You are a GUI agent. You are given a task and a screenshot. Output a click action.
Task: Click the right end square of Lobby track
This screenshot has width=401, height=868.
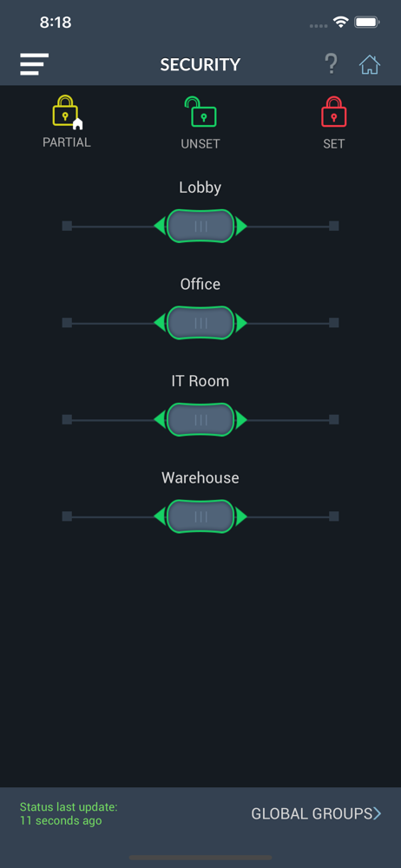pos(334,226)
